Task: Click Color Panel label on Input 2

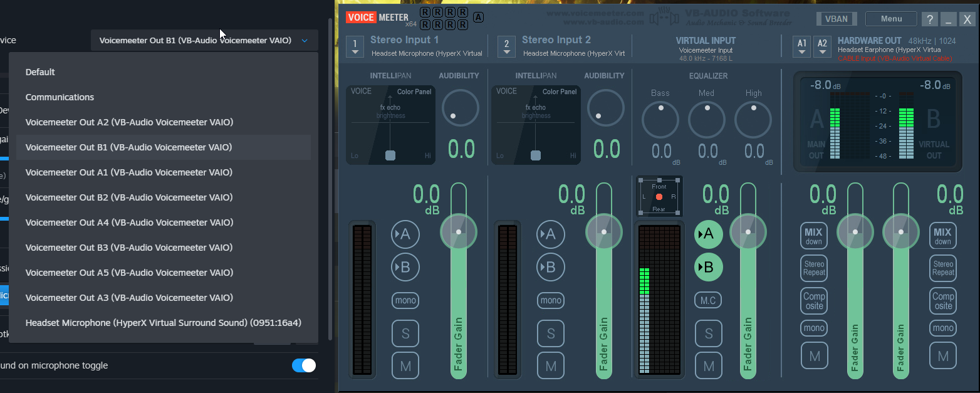Action: [560, 92]
